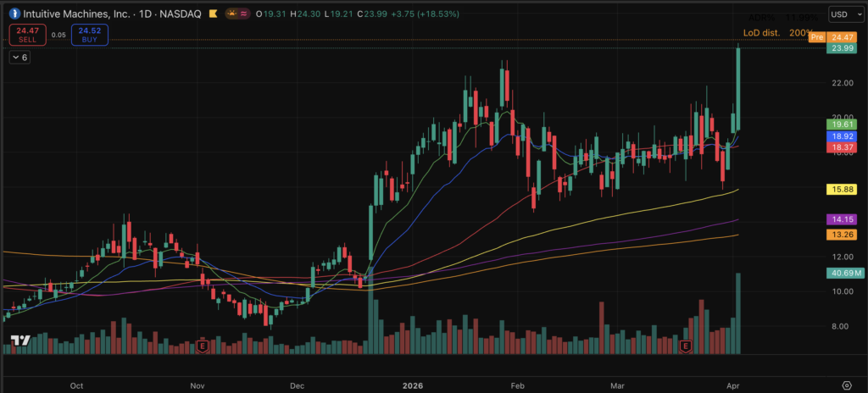Screen dimensions: 868x393
Task: Click the 18.92 blue moving average label
Action: pos(842,136)
